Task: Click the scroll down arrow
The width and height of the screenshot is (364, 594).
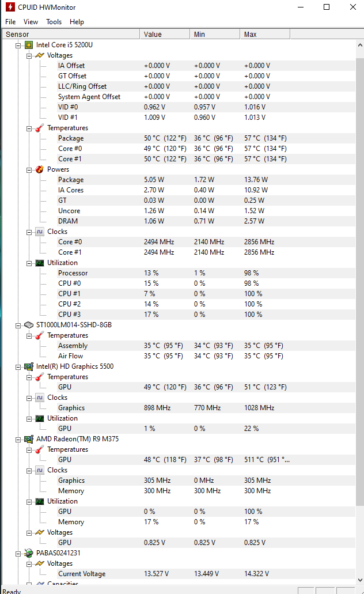Action: 360,580
